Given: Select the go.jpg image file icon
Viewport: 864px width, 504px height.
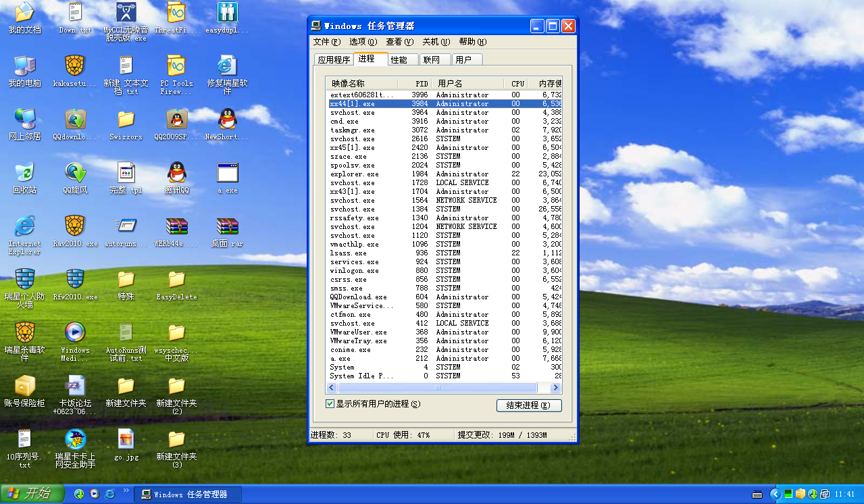Looking at the screenshot, I should (x=126, y=438).
